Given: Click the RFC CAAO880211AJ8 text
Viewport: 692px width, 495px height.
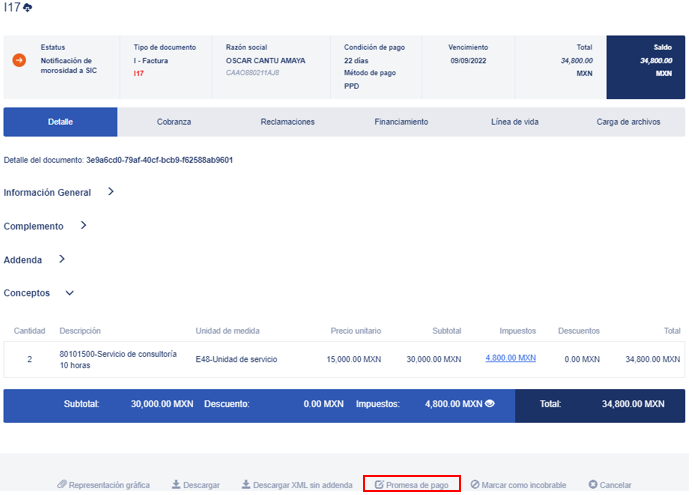Looking at the screenshot, I should pyautogui.click(x=252, y=73).
